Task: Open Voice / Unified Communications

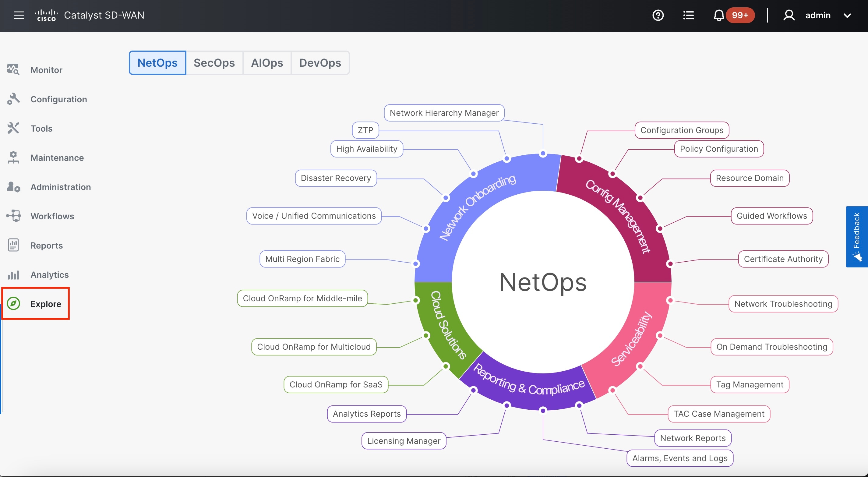Action: [314, 216]
